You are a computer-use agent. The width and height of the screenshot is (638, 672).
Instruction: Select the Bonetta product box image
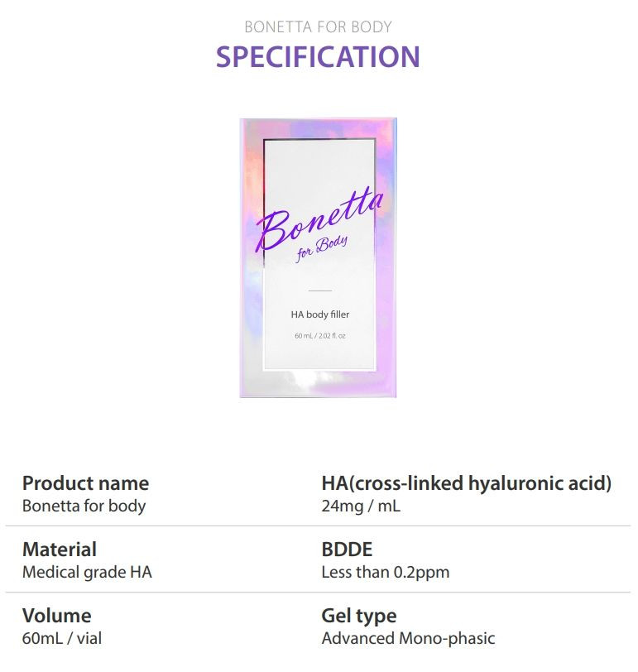(319, 258)
